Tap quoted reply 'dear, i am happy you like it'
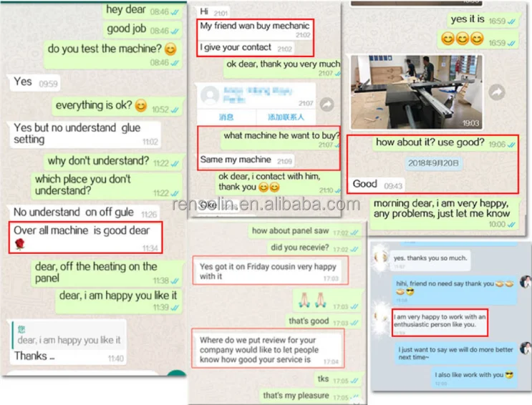532x405 pixels. (69, 334)
